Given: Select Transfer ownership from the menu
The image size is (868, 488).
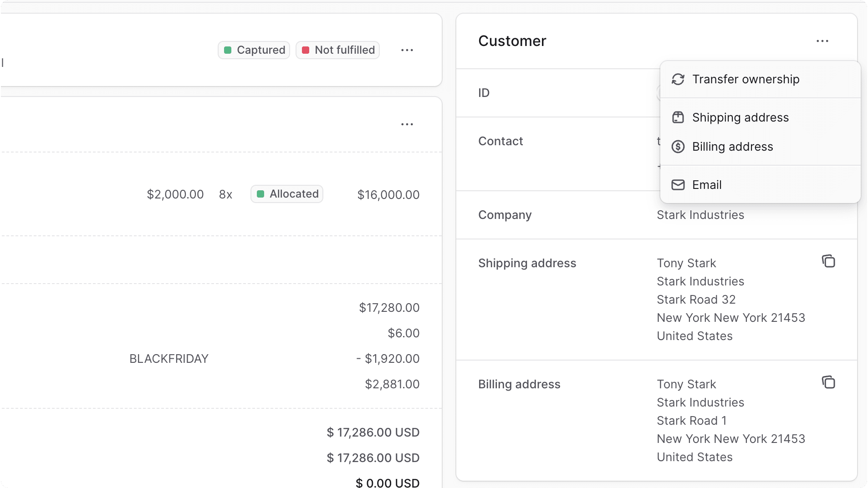Looking at the screenshot, I should click(745, 79).
